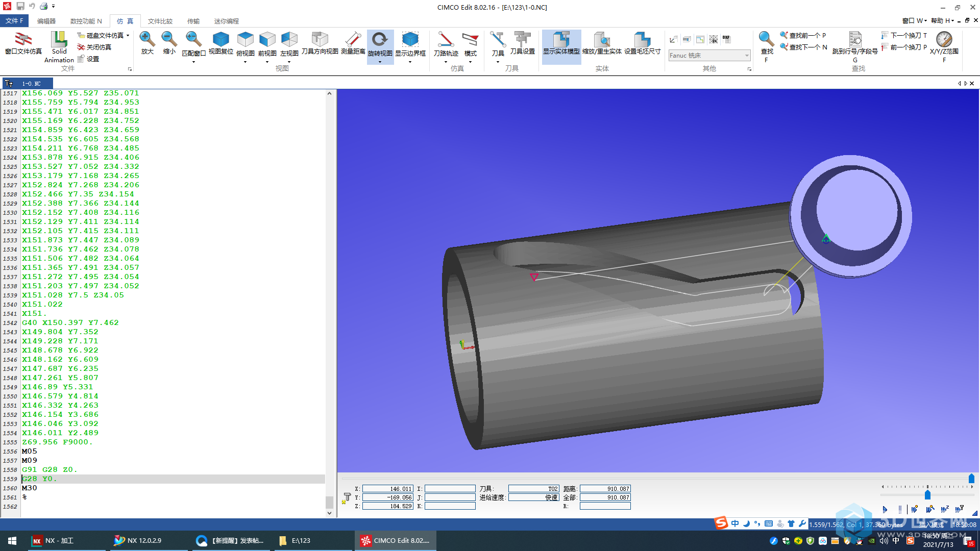Click 视图复位 reset view icon
The height and width of the screenshot is (551, 980).
point(221,43)
